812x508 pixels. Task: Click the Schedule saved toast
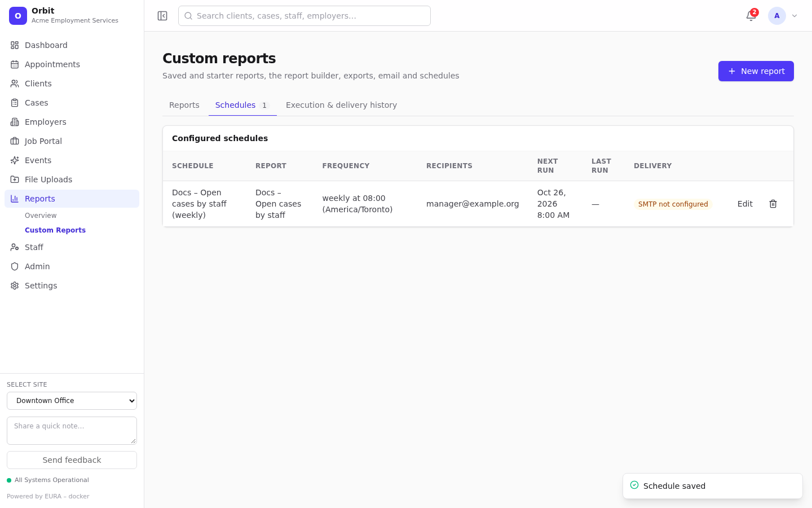tap(712, 486)
